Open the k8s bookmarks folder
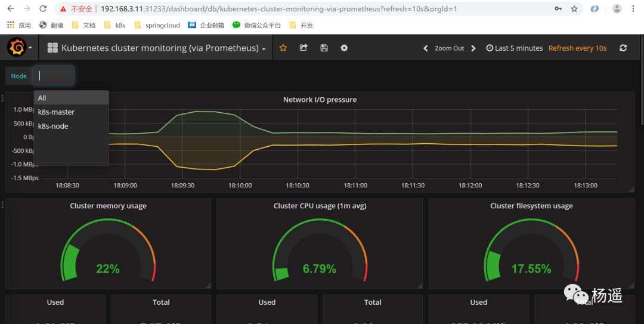This screenshot has height=324, width=644. (x=114, y=25)
